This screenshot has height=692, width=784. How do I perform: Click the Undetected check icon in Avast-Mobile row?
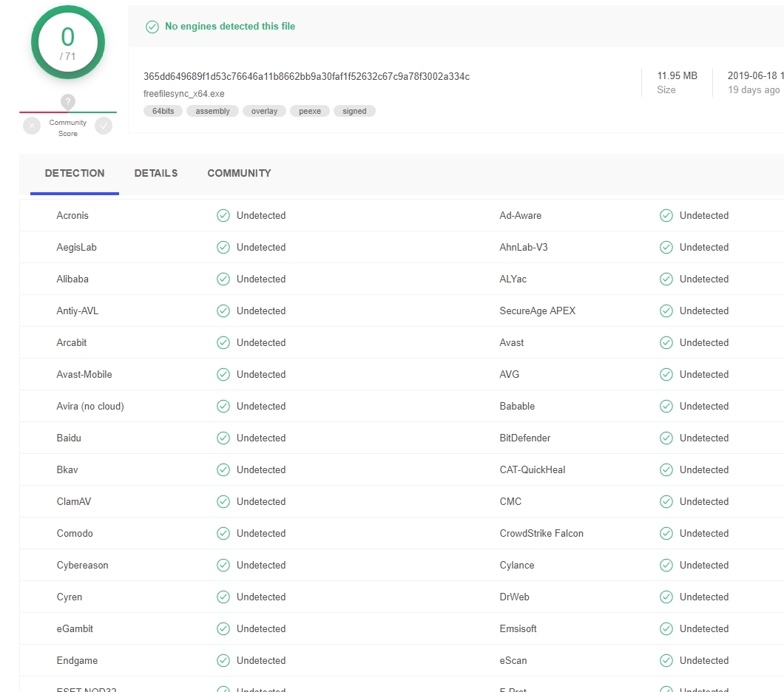point(223,374)
